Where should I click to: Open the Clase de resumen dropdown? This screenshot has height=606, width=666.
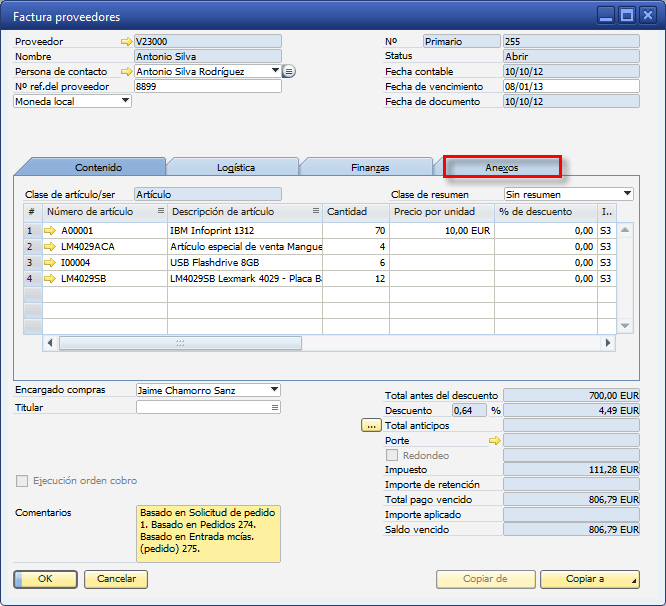626,194
